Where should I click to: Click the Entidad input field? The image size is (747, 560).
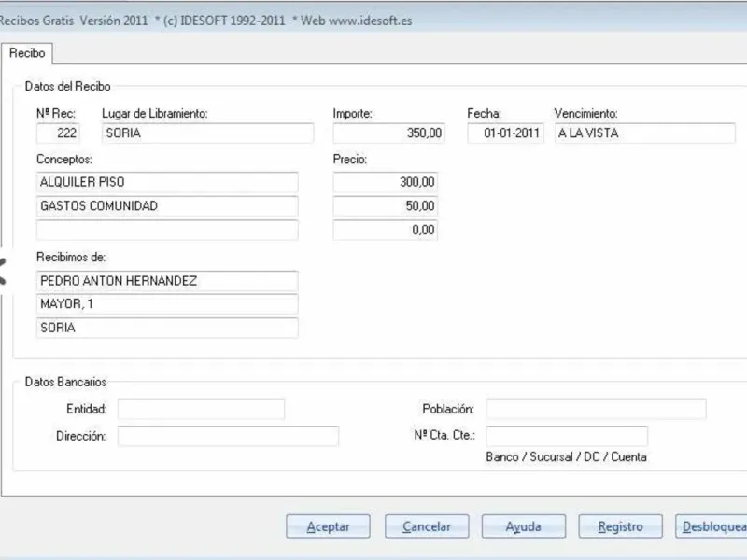201,409
